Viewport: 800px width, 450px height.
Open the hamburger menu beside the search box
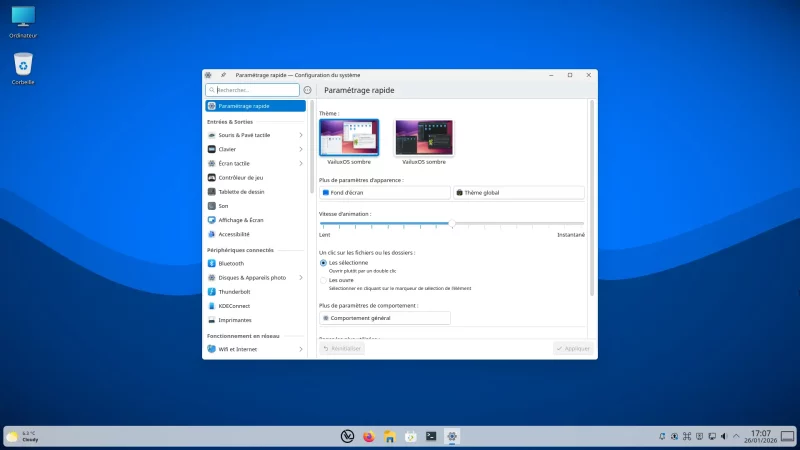pyautogui.click(x=307, y=90)
